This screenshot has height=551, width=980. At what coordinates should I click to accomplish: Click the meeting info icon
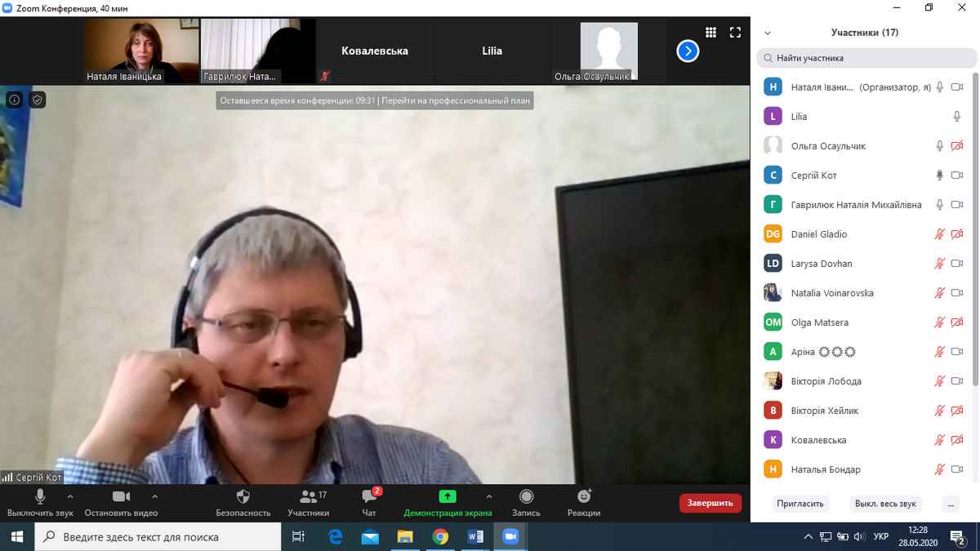coord(14,100)
